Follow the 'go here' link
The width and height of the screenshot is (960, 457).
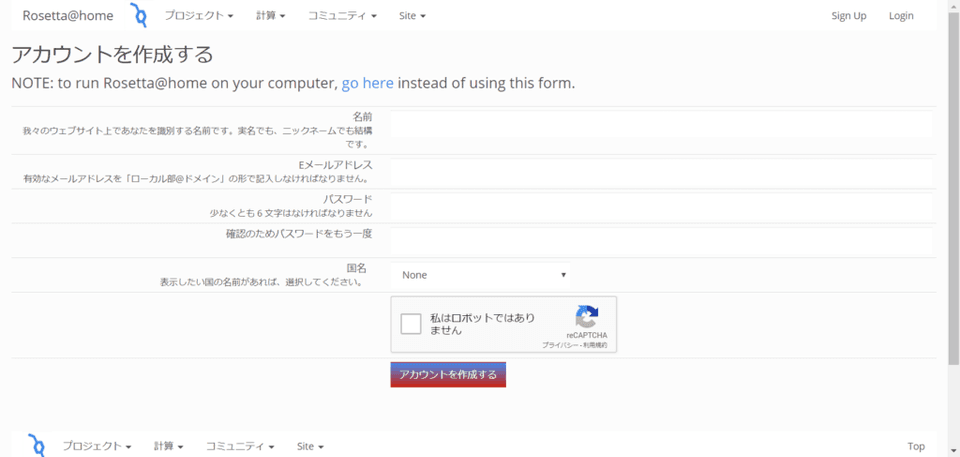(367, 83)
